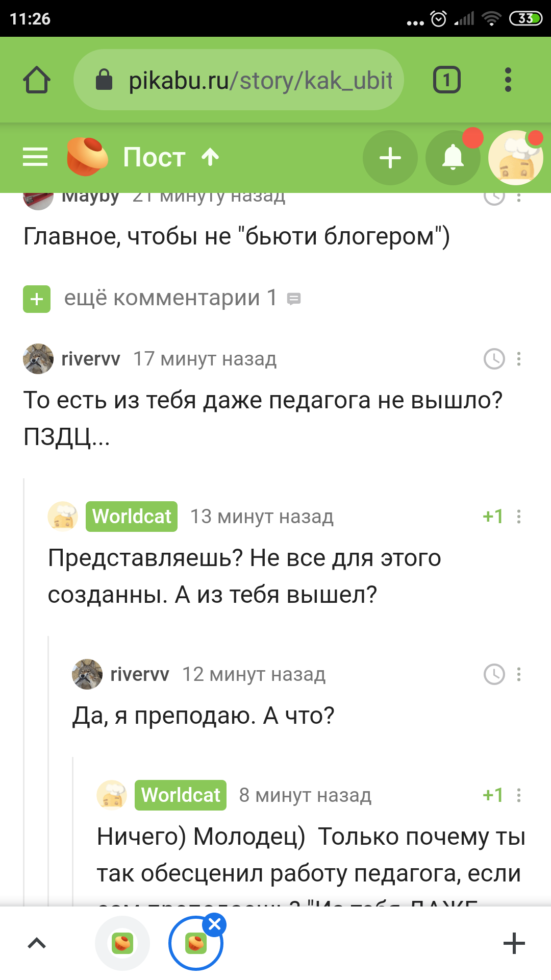Tap the up arrow next to Пост

210,157
